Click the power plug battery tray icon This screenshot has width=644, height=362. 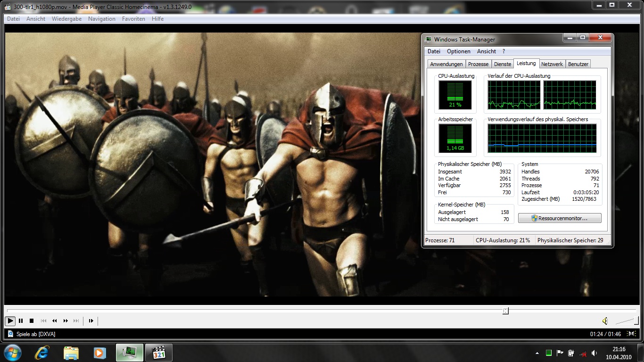coord(571,353)
